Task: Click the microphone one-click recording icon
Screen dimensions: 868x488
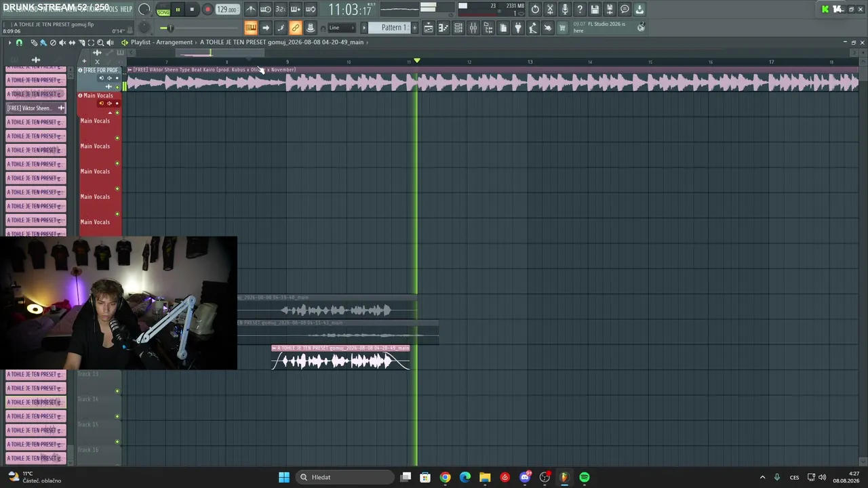Action: (x=565, y=9)
